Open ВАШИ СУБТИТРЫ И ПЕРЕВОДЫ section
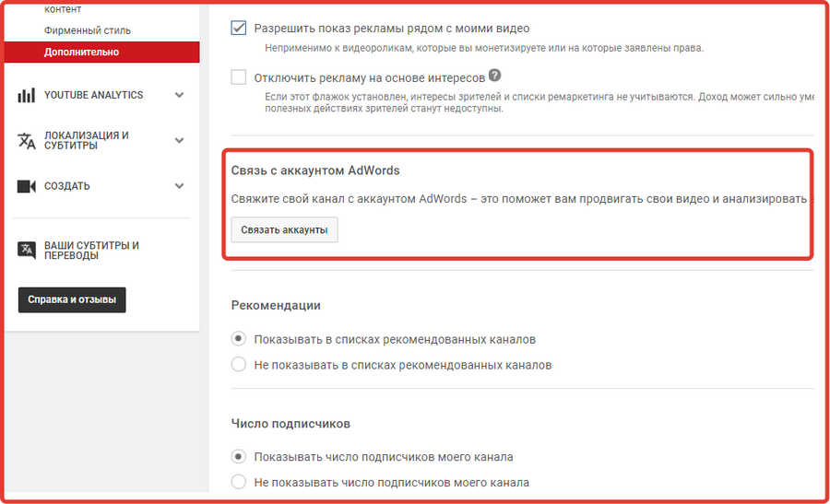The image size is (830, 504). [91, 251]
